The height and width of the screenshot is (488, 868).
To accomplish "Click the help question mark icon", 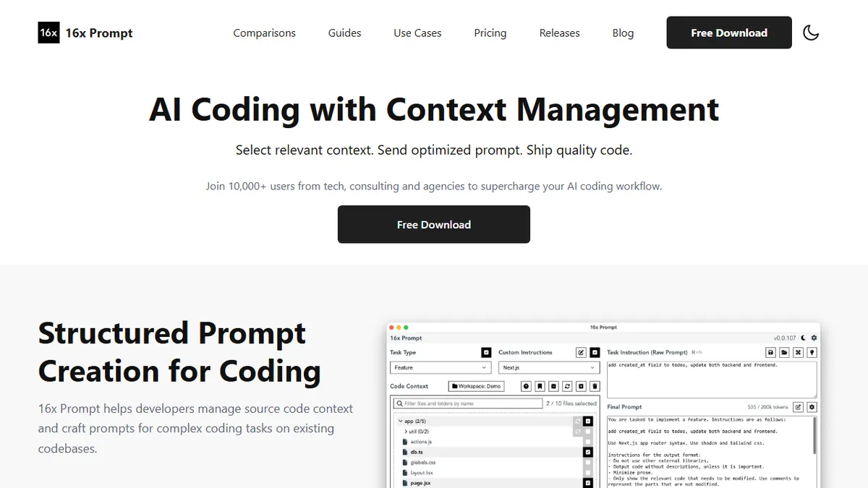I will [527, 386].
